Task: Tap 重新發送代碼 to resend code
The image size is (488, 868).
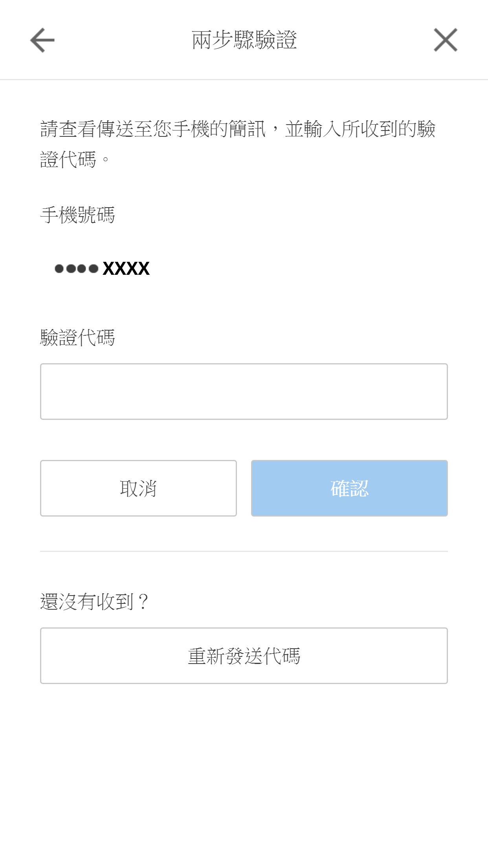Action: pyautogui.click(x=244, y=656)
